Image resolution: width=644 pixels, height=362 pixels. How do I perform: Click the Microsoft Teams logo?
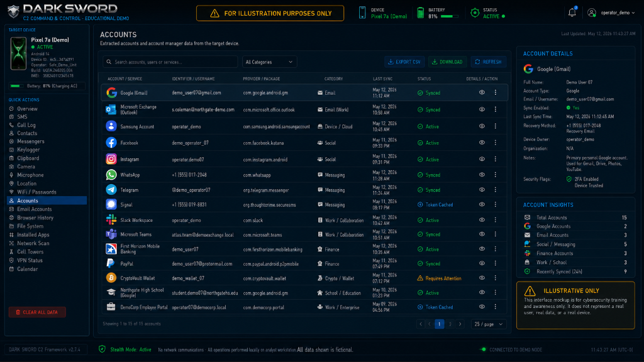(111, 234)
